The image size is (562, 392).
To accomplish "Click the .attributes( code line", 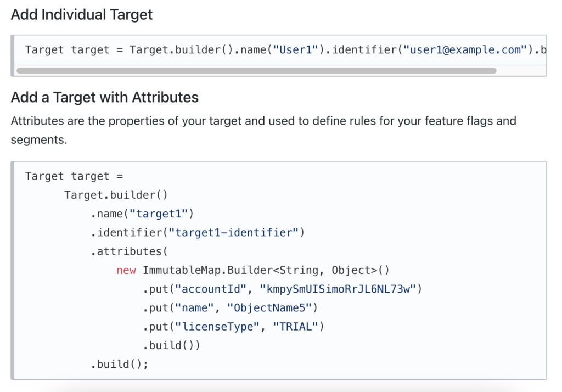I will [x=129, y=251].
